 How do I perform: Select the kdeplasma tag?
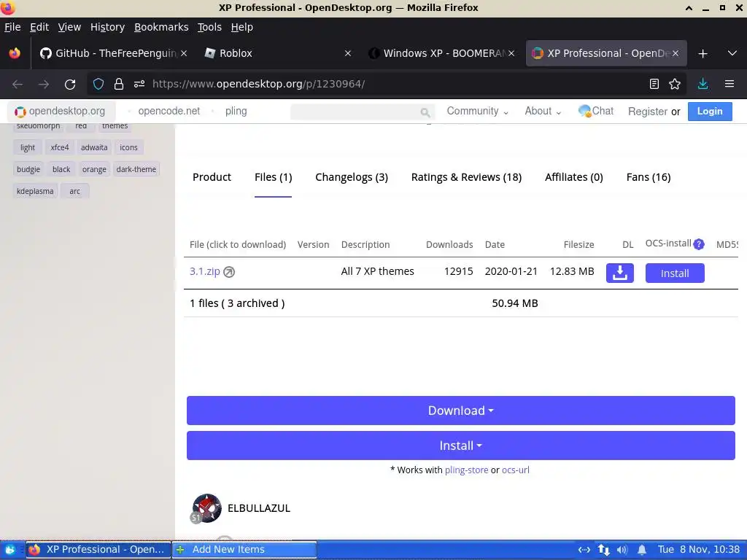tap(35, 192)
